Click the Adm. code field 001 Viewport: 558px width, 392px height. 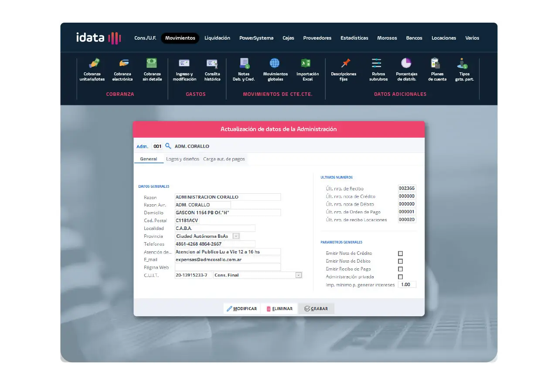[x=157, y=146]
